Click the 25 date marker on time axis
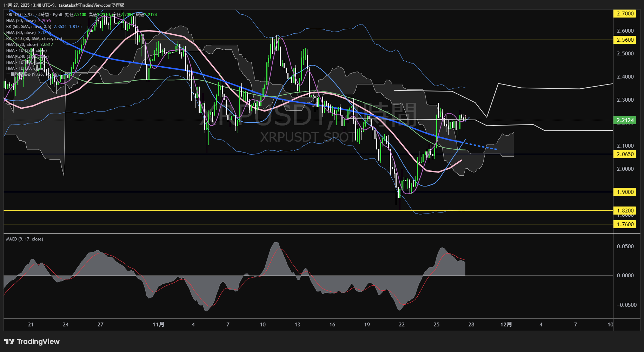 (436, 325)
